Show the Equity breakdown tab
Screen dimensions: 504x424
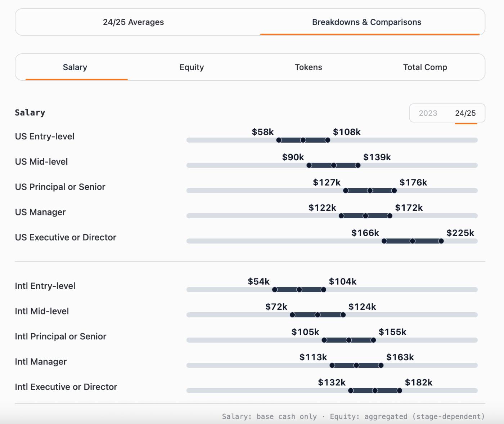tap(192, 67)
